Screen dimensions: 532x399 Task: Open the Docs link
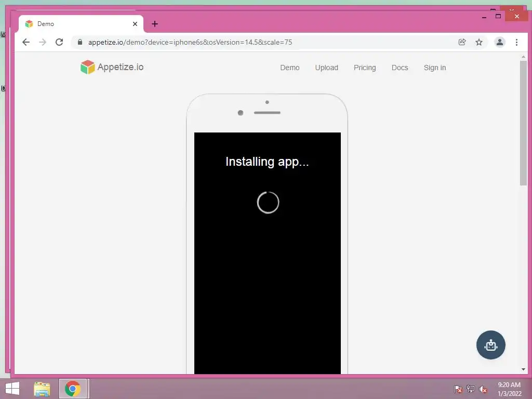click(x=400, y=68)
